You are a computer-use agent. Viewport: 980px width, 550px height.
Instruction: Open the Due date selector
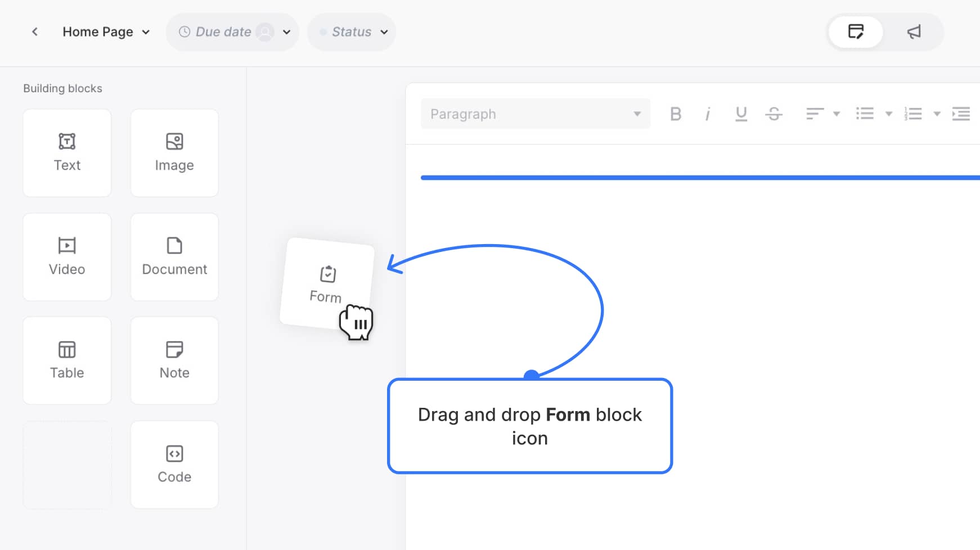(232, 32)
